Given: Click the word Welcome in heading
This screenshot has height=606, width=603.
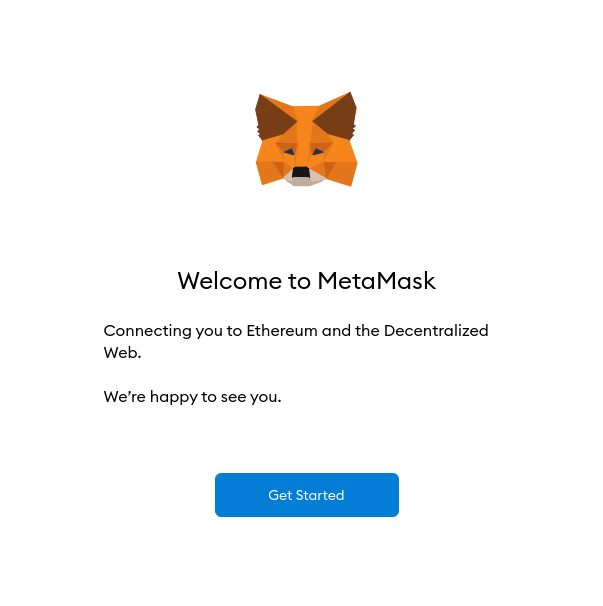Looking at the screenshot, I should pos(230,281).
